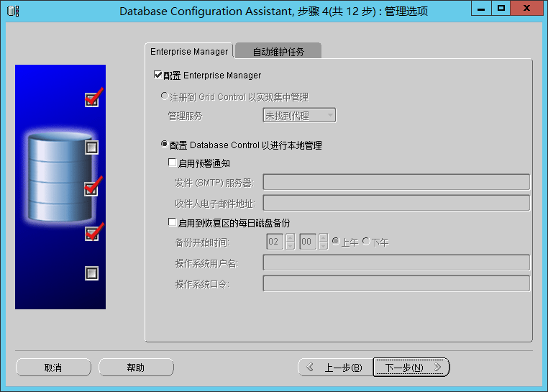Screen dimensions: 548x392
Task: Increase the backup minute with up arrow
Action: point(324,238)
